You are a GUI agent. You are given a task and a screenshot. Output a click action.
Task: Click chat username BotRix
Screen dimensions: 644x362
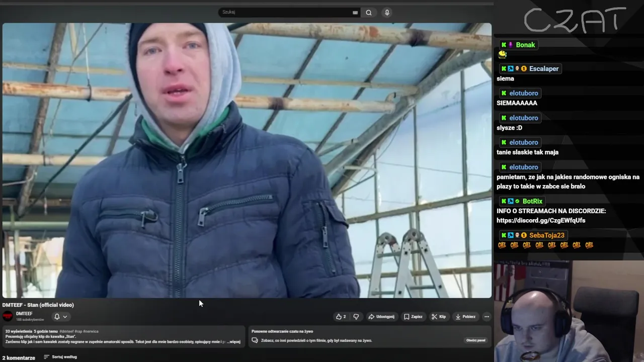(x=532, y=201)
